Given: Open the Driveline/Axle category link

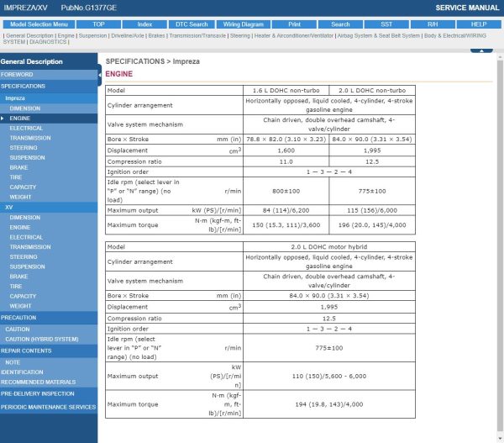Looking at the screenshot, I should (x=128, y=35).
